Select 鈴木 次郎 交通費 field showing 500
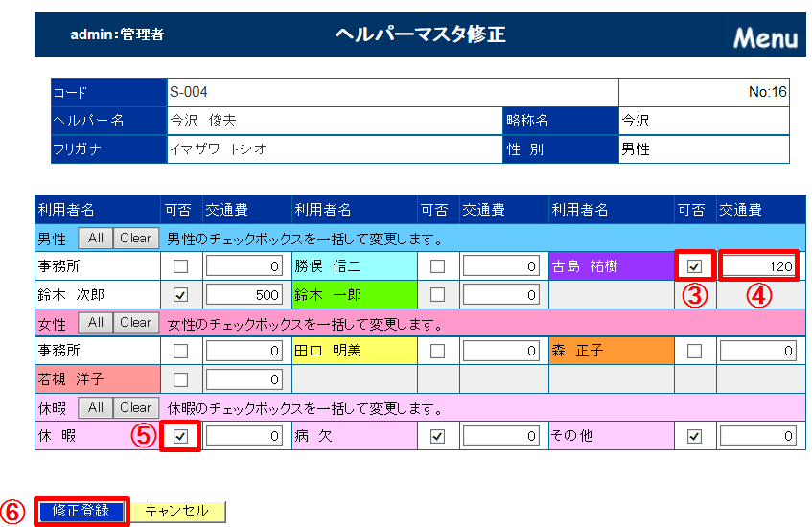 click(244, 294)
